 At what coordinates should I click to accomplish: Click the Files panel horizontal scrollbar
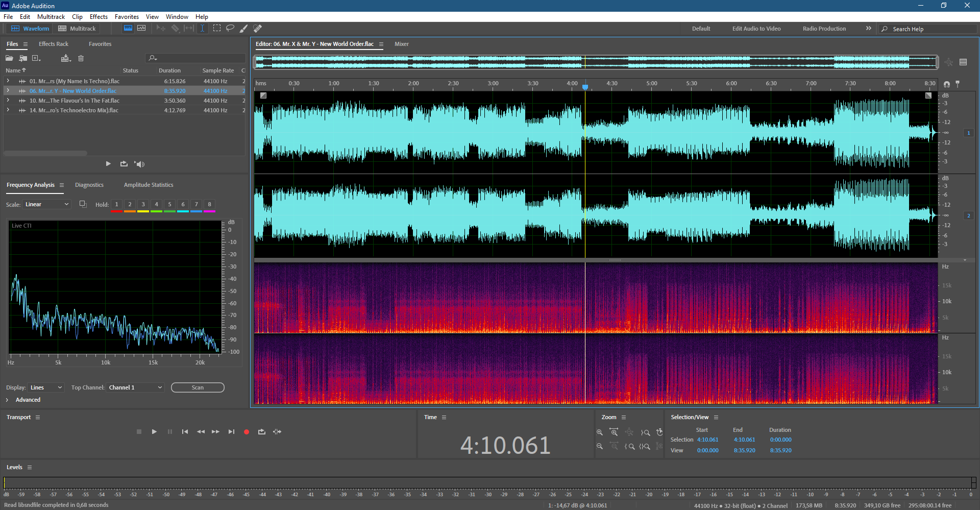point(45,153)
